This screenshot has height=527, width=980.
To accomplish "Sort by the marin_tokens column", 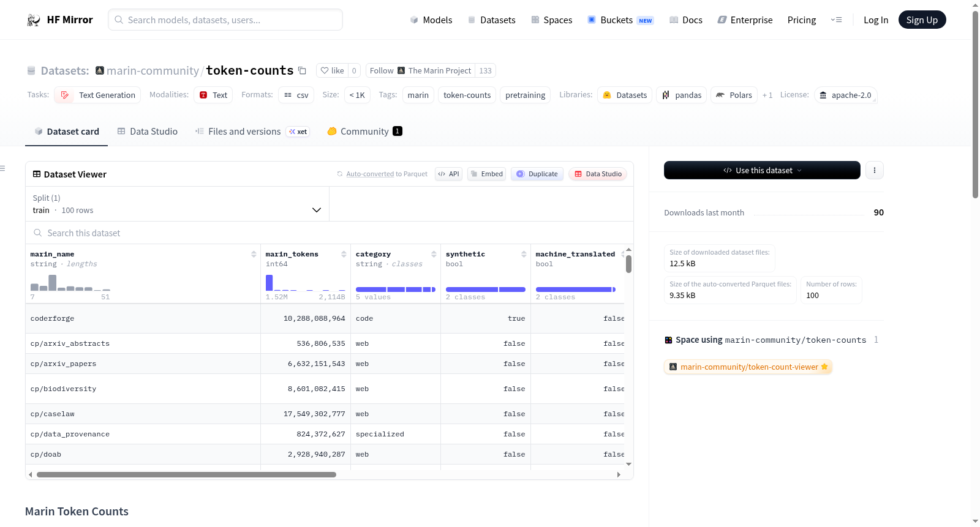I will (344, 254).
